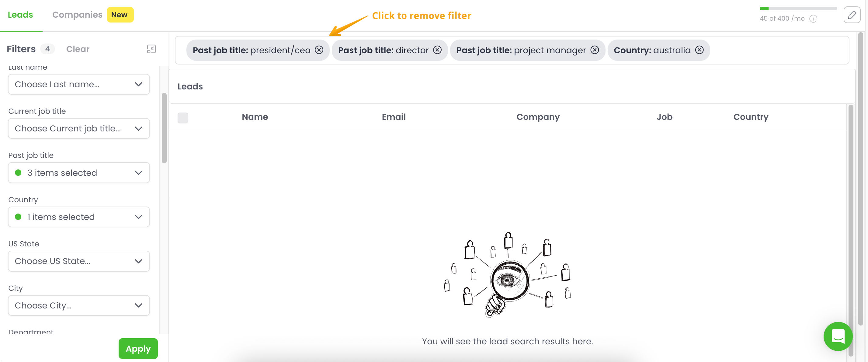Toggle the select-all leads checkbox
The width and height of the screenshot is (868, 362).
[183, 118]
